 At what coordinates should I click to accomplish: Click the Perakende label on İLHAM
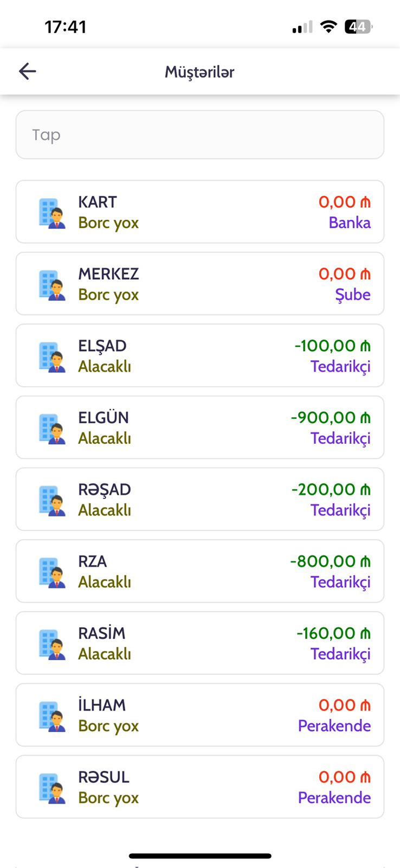(x=334, y=726)
